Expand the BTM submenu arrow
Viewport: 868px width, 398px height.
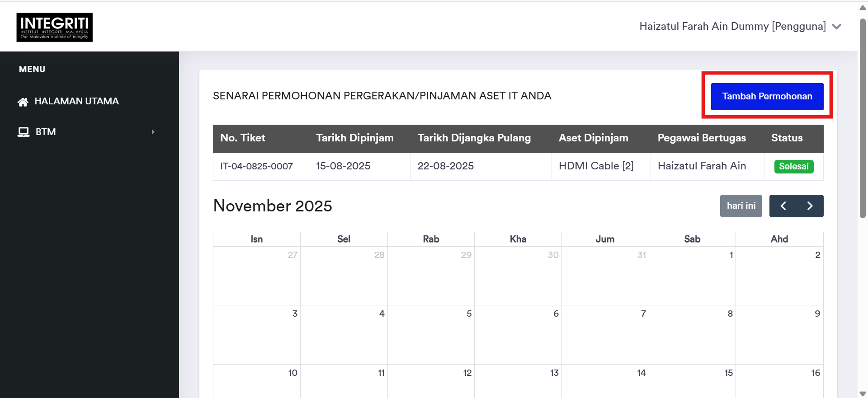[x=153, y=132]
